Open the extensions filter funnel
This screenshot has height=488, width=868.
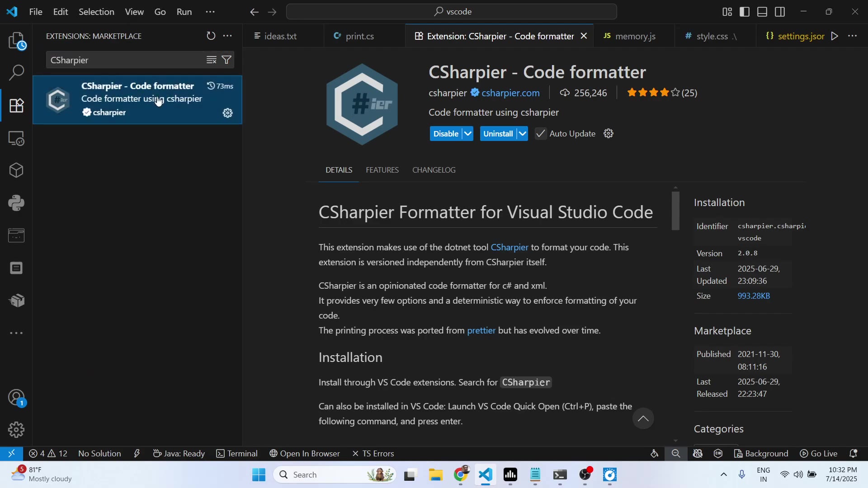(227, 60)
